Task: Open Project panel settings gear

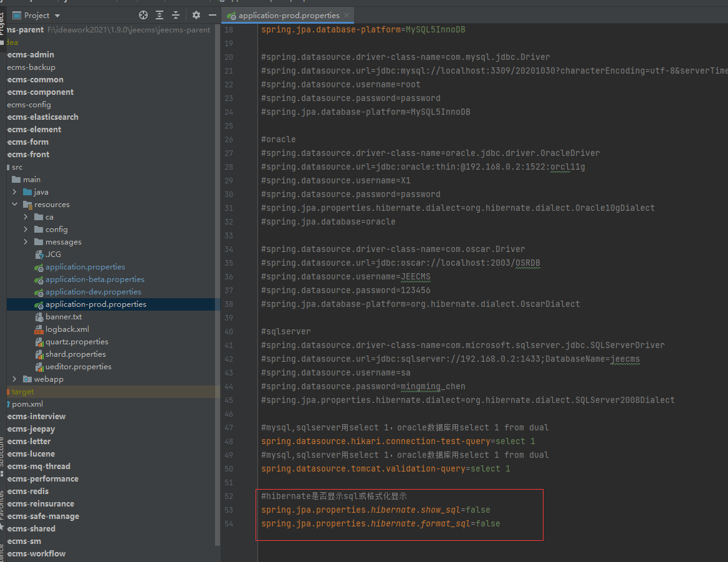Action: pyautogui.click(x=196, y=15)
